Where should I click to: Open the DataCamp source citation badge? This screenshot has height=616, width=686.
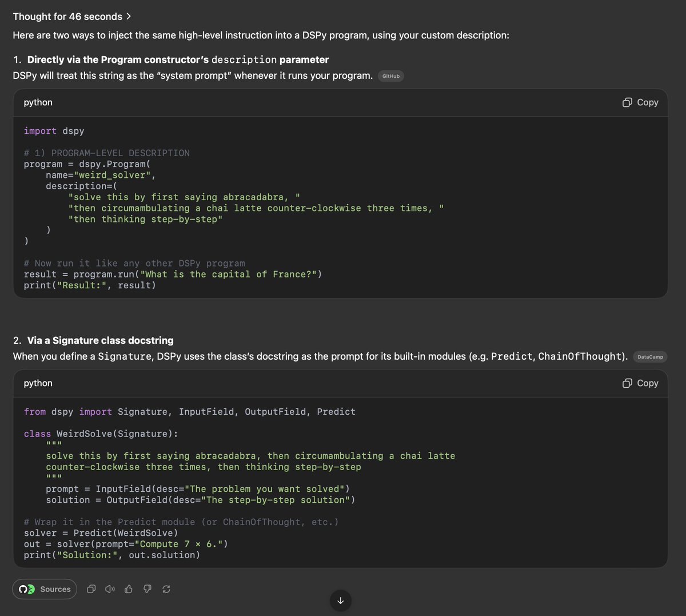click(x=650, y=357)
